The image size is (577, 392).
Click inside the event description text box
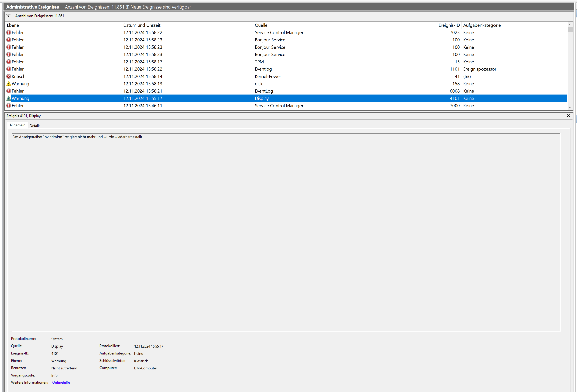[285, 232]
